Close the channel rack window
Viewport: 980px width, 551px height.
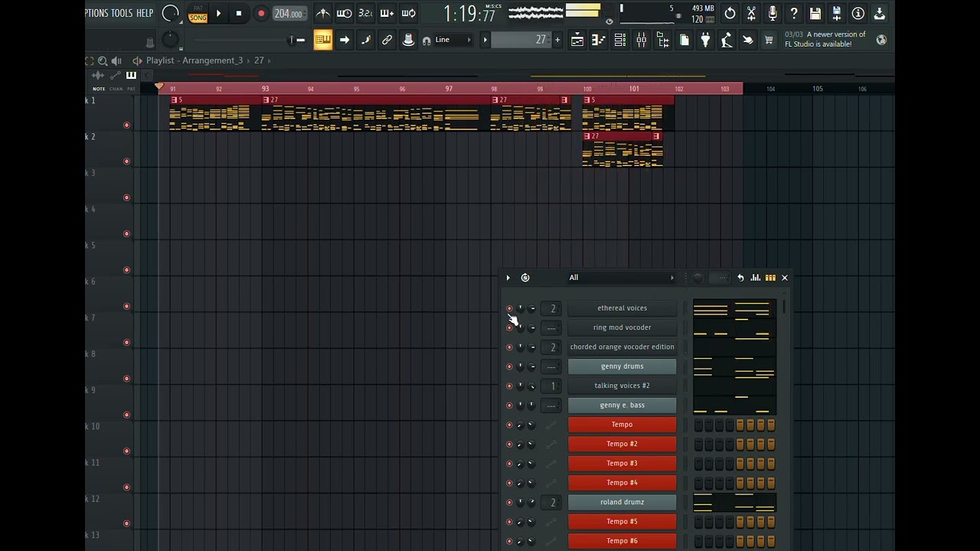(x=785, y=278)
